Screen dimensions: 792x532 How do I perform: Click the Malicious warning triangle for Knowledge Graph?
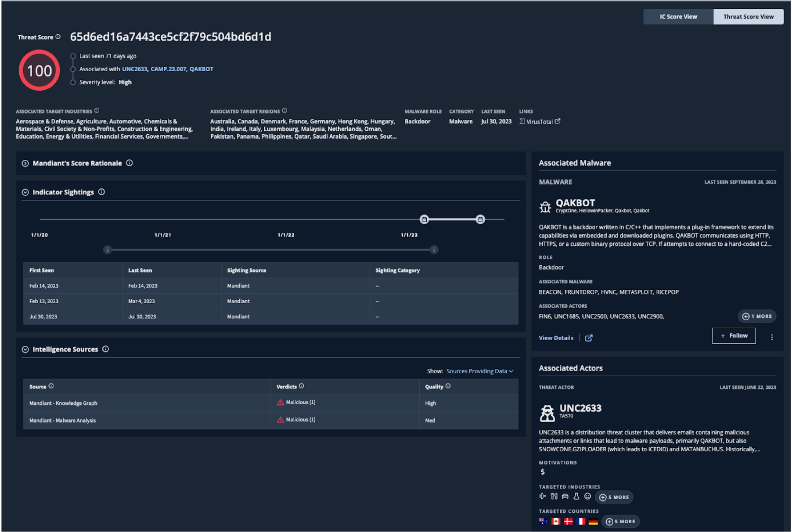click(x=280, y=402)
